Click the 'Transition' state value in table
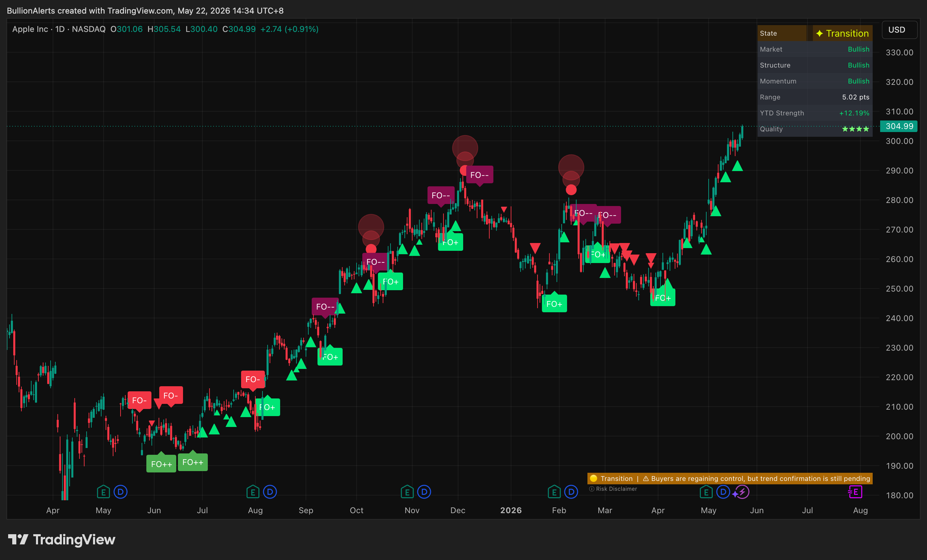927x560 pixels. pos(847,34)
